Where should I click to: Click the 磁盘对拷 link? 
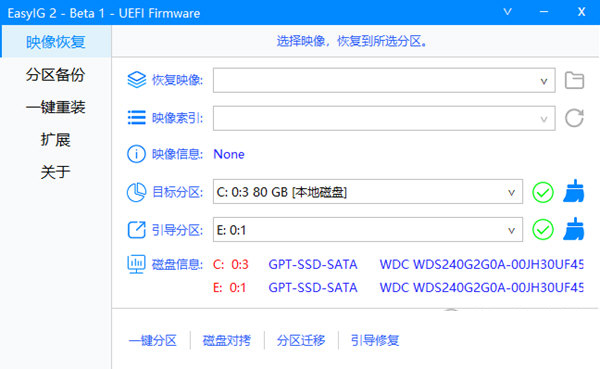227,340
